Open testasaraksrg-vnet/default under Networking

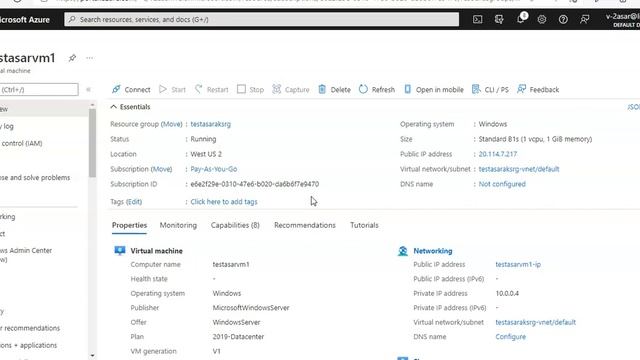pos(536,322)
